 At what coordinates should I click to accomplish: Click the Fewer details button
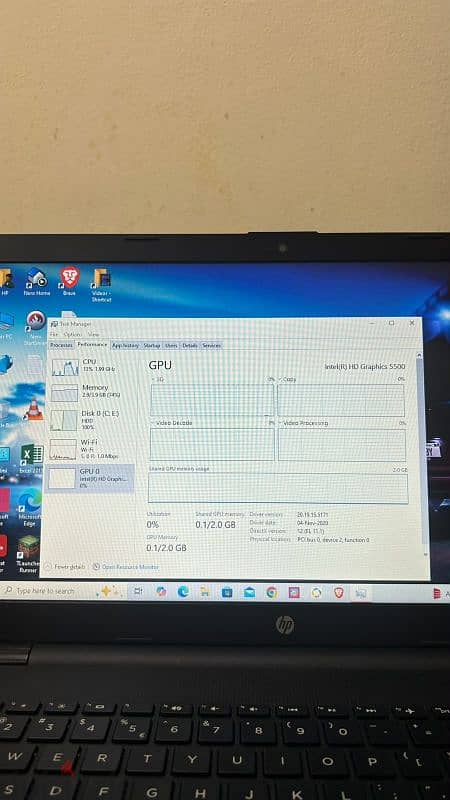point(65,566)
